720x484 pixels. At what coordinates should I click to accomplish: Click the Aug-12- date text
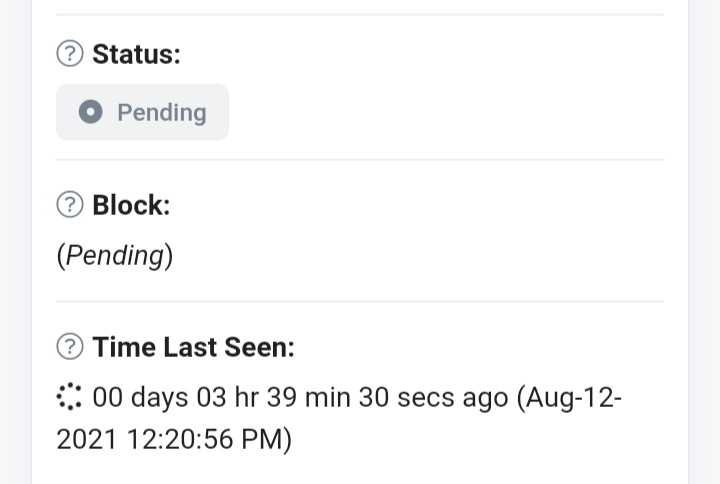click(569, 397)
